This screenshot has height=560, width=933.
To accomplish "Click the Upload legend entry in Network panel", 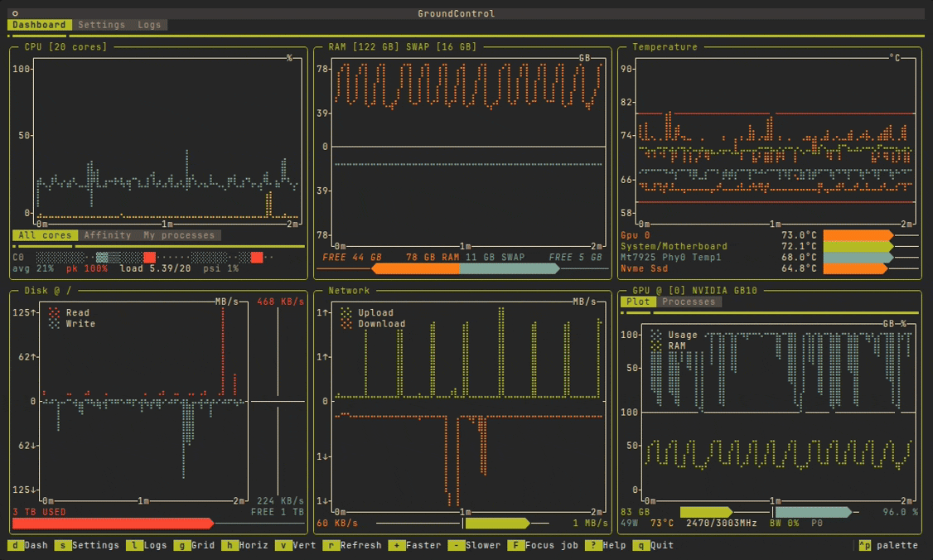I will [x=367, y=313].
